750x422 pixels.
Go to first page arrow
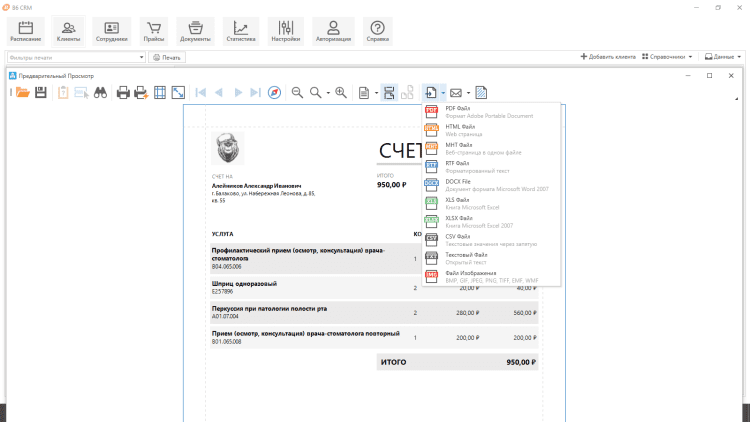pos(200,92)
